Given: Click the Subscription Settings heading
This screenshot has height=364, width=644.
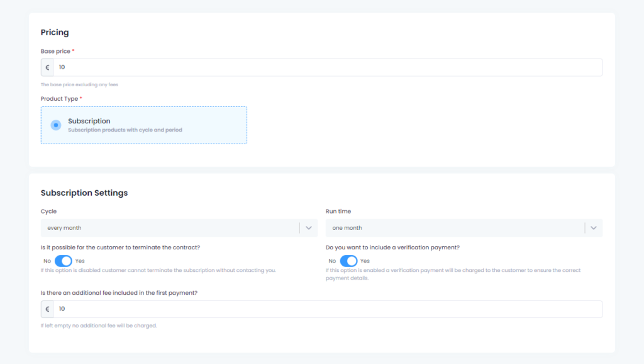Looking at the screenshot, I should [84, 193].
